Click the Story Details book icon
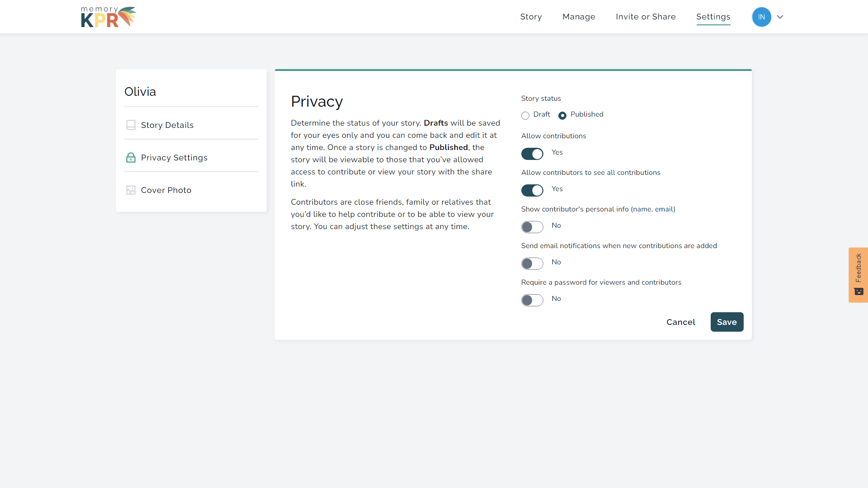Viewport: 868px width, 488px height. coord(131,125)
